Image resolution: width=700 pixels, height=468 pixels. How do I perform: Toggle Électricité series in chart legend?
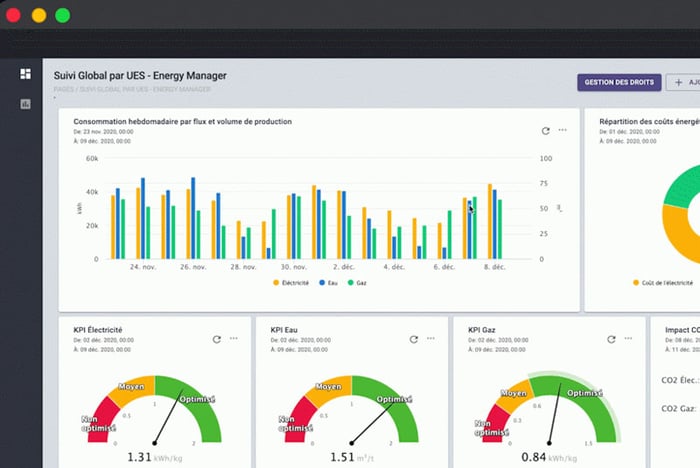tap(291, 283)
